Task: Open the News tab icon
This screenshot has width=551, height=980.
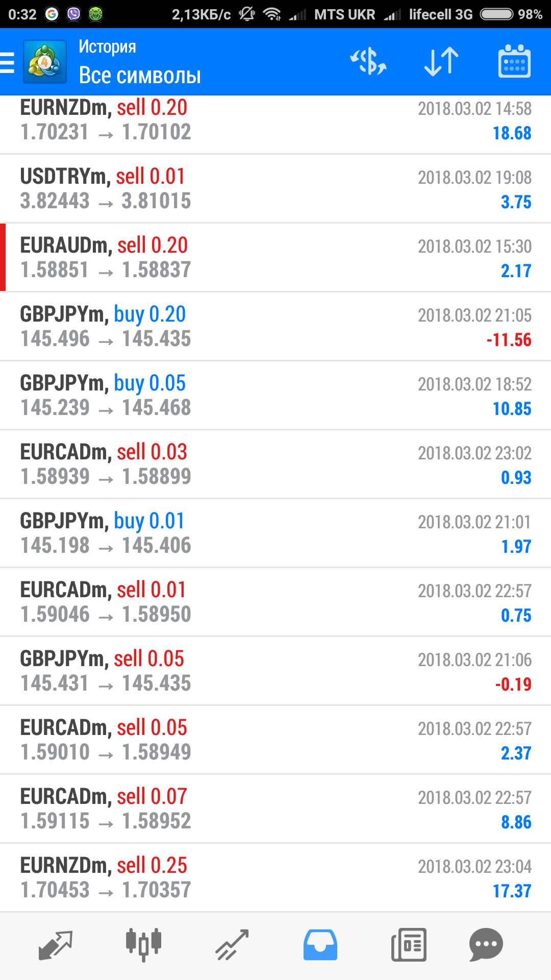Action: 409,945
